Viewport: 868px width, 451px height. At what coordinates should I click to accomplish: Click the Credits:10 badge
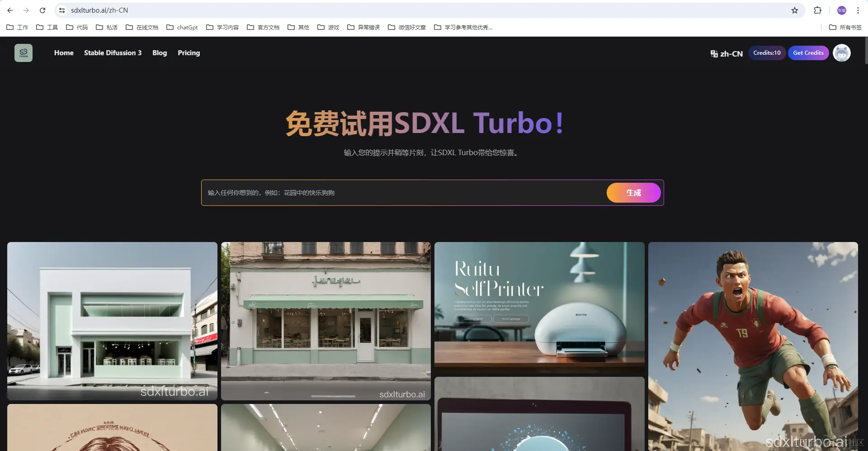click(767, 53)
